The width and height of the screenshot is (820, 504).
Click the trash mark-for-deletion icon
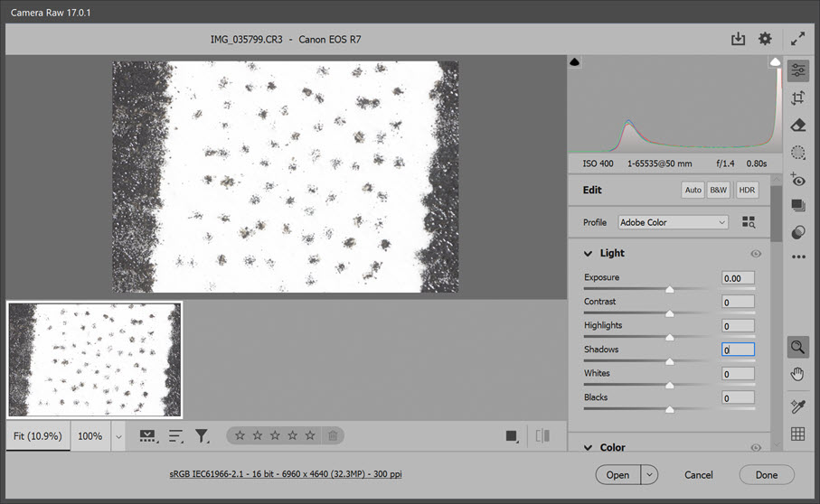point(333,435)
